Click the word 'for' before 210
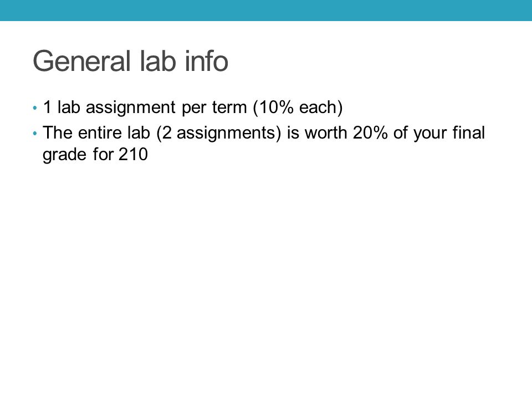532x399 pixels. point(103,155)
